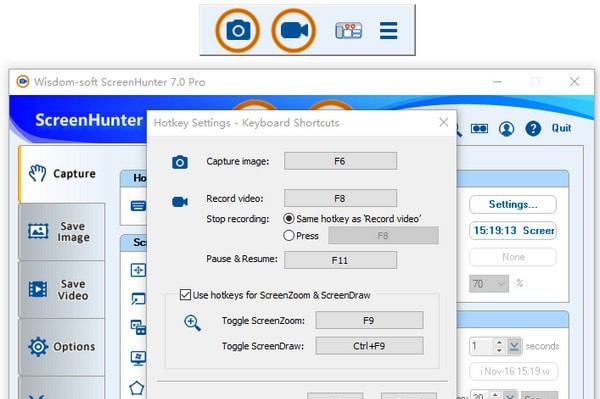The height and width of the screenshot is (399, 600).
Task: Minimize the ScreenHunter window
Action: (x=497, y=81)
